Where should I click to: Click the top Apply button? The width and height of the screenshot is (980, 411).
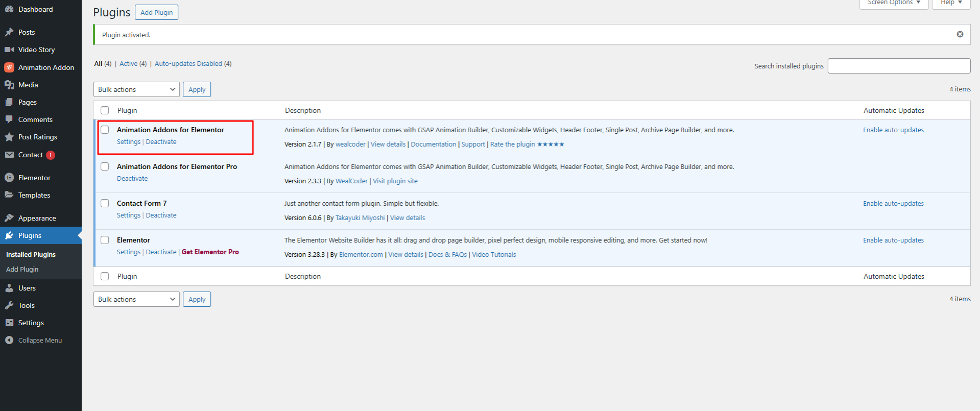197,89
